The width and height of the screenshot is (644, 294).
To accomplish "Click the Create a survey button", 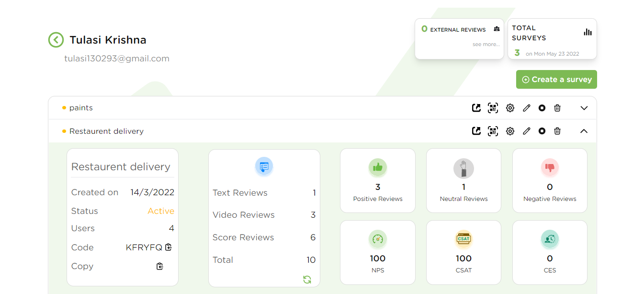I will click(x=556, y=79).
